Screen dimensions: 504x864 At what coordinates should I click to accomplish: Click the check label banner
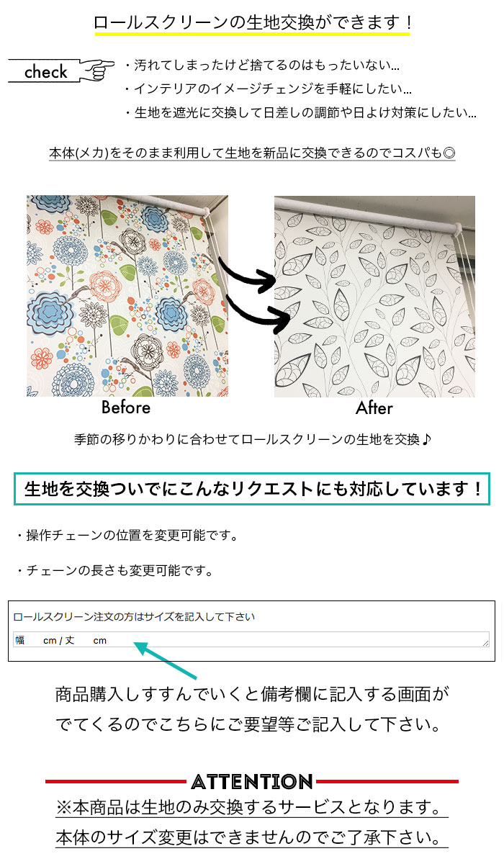(45, 71)
